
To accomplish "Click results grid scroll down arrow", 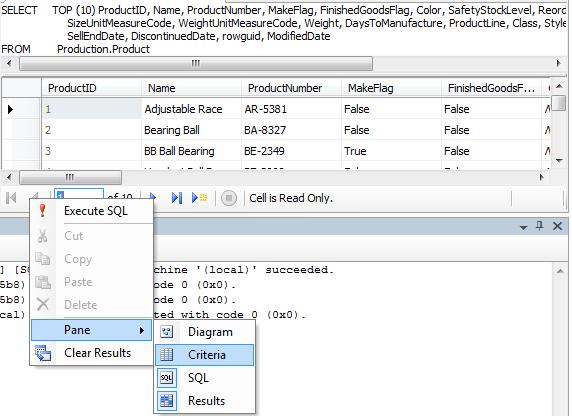I will click(x=559, y=160).
